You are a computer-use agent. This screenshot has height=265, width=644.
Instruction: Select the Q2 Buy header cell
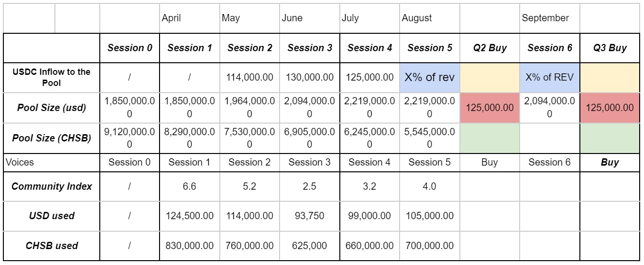click(489, 48)
